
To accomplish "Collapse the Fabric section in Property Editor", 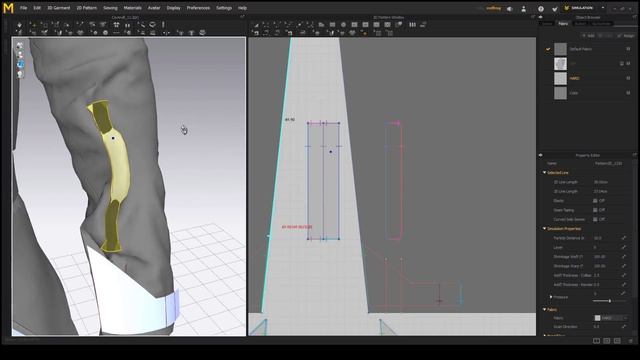I will 544,310.
